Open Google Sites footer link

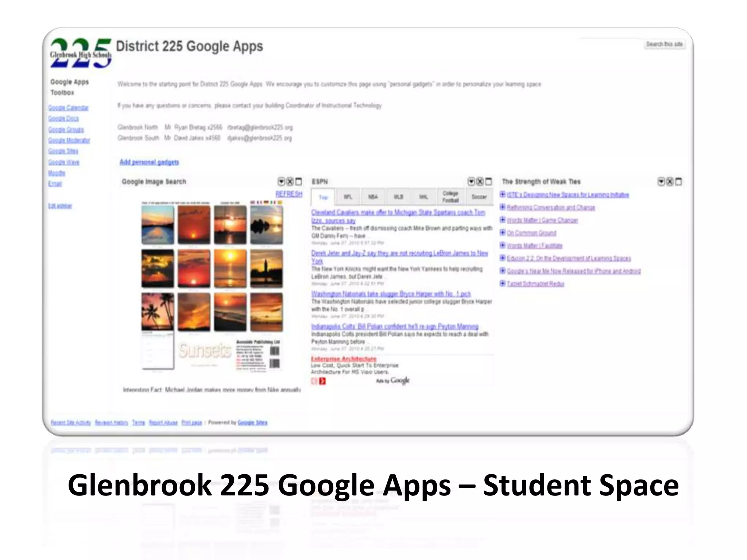pos(252,423)
